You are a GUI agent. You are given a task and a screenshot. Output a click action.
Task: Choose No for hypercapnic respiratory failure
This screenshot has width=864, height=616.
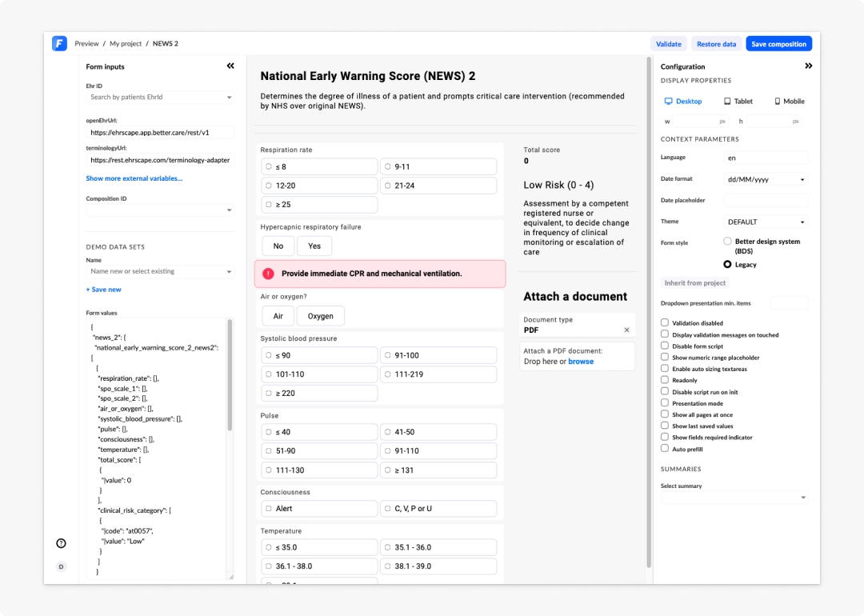point(278,246)
